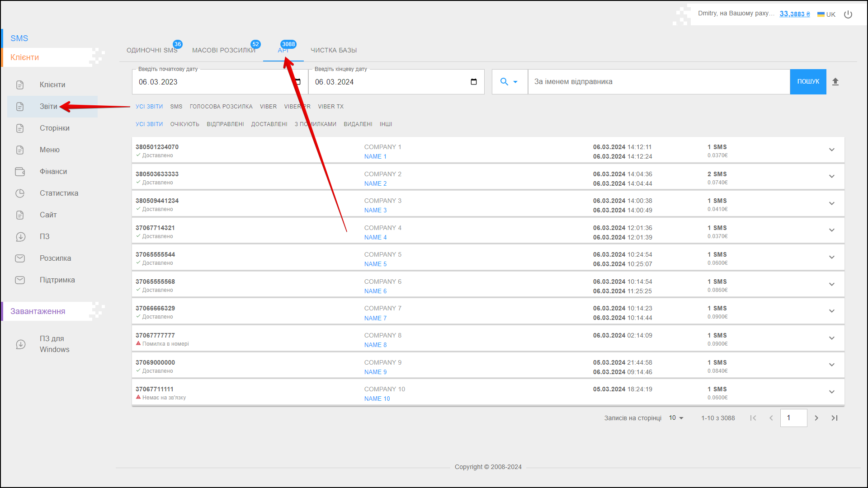868x488 pixels.
Task: Open ЧИСТКА БАЗЫ tab
Action: (x=334, y=50)
